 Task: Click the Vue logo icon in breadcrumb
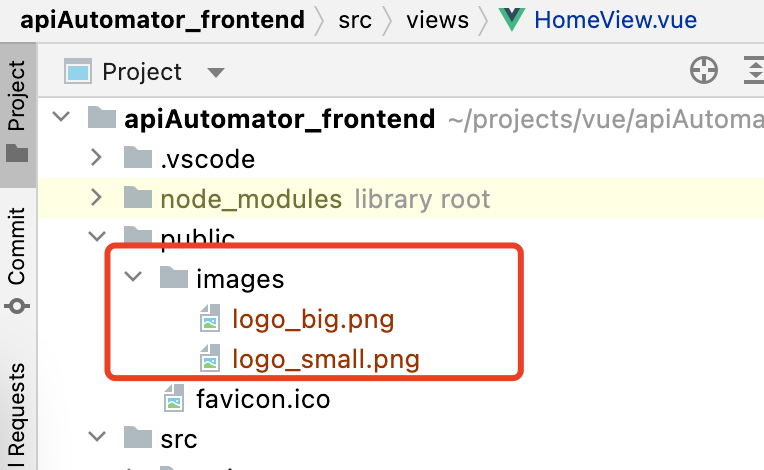pos(512,19)
